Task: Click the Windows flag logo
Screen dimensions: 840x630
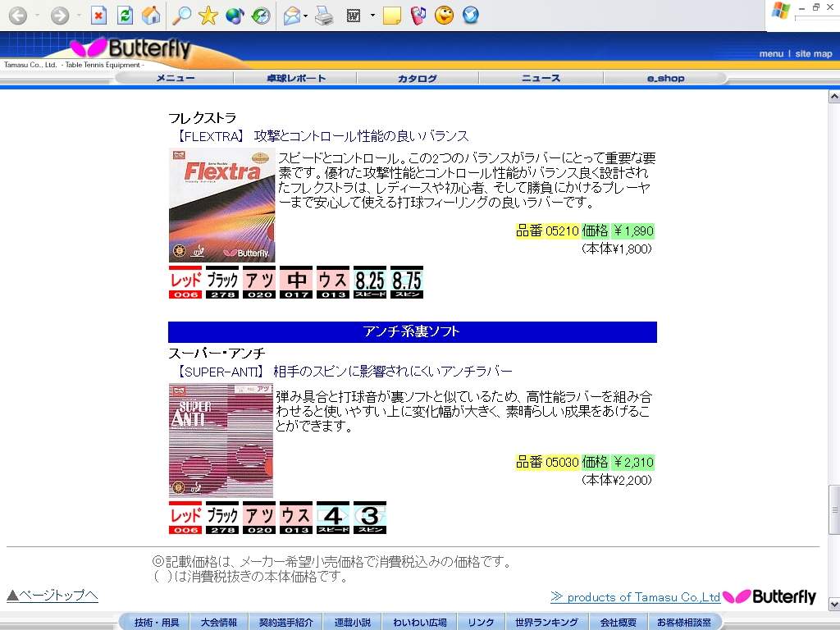Action: (x=781, y=11)
